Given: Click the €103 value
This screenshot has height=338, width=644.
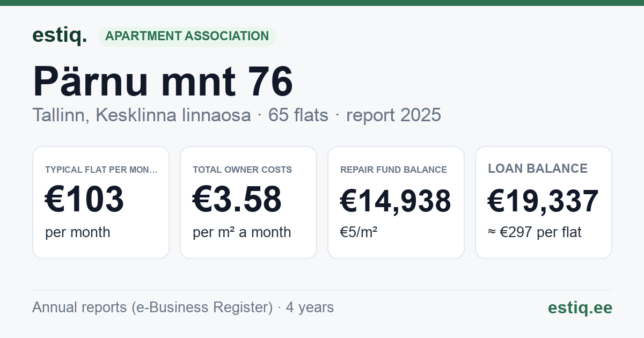Looking at the screenshot, I should (x=84, y=199).
